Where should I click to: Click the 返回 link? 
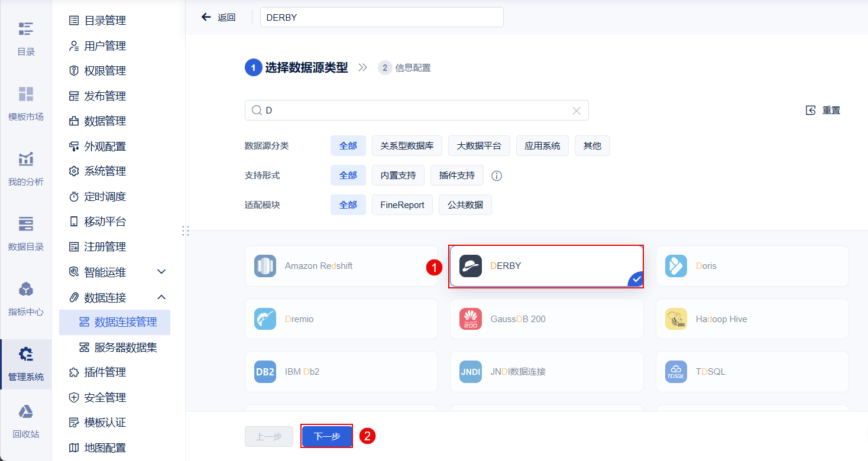click(226, 17)
